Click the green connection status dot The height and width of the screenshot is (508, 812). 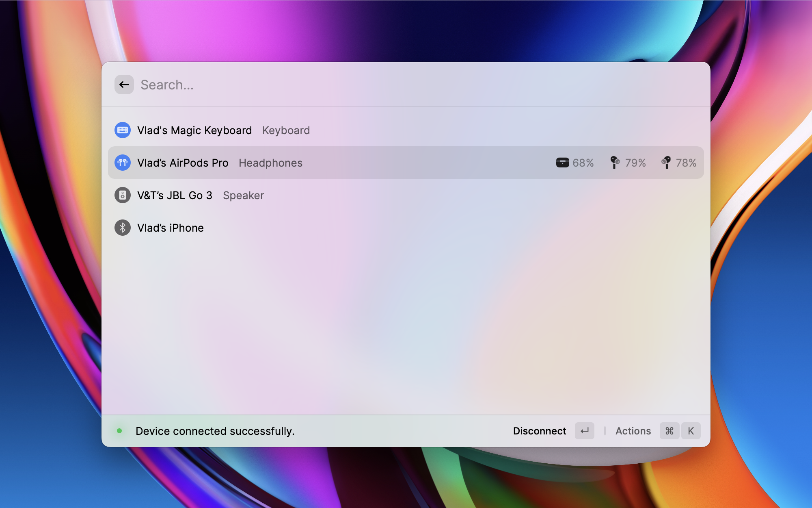(119, 431)
